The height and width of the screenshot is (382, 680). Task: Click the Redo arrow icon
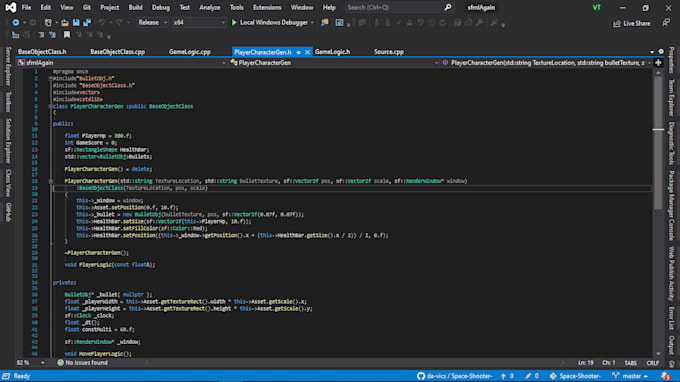tap(119, 23)
